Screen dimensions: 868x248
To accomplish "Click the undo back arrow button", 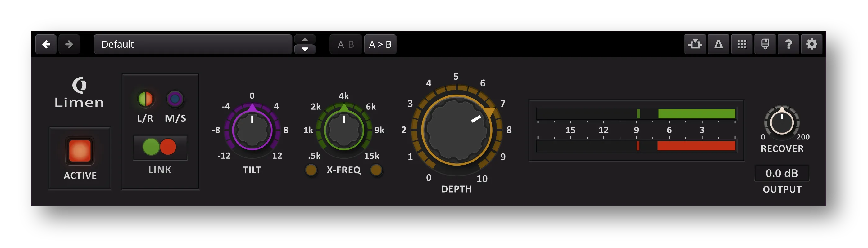I will click(46, 44).
